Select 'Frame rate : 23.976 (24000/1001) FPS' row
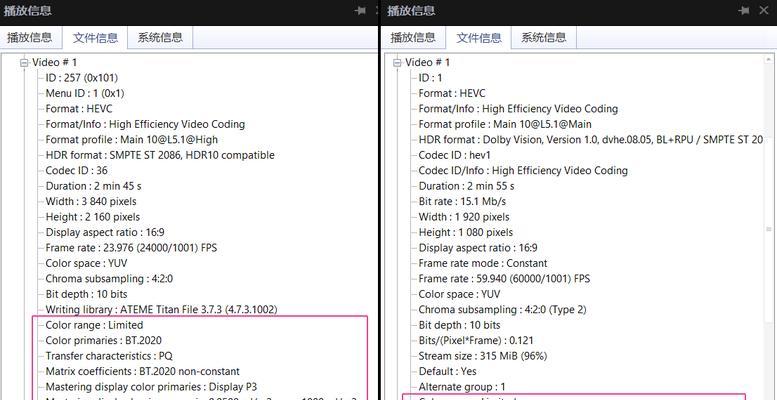This screenshot has width=777, height=400. [x=131, y=248]
